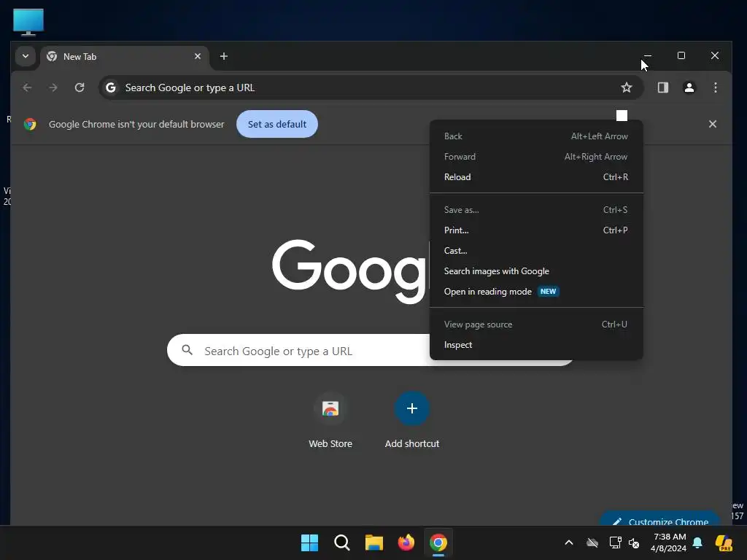Click the Google icon in address bar
This screenshot has width=747, height=560.
111,87
